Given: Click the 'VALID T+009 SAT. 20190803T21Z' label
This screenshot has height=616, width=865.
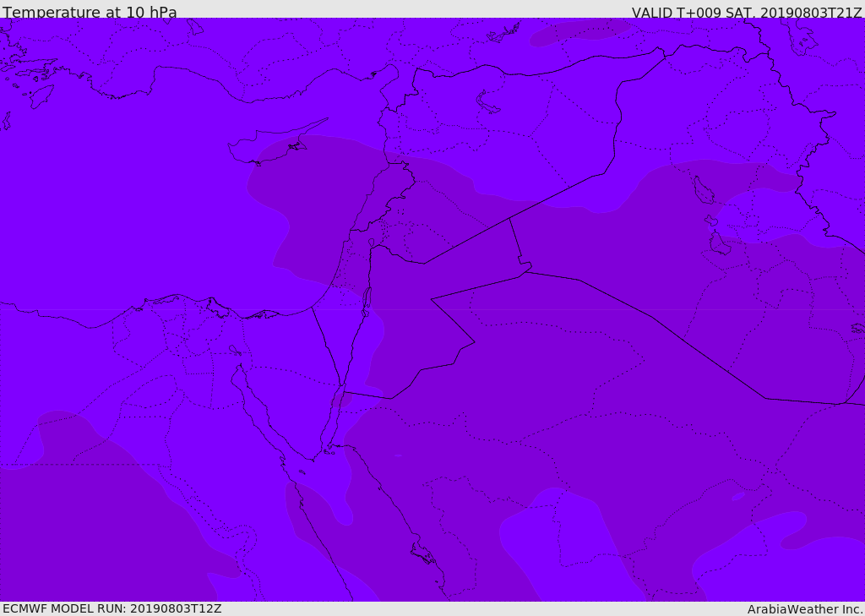Looking at the screenshot, I should click(x=747, y=13).
